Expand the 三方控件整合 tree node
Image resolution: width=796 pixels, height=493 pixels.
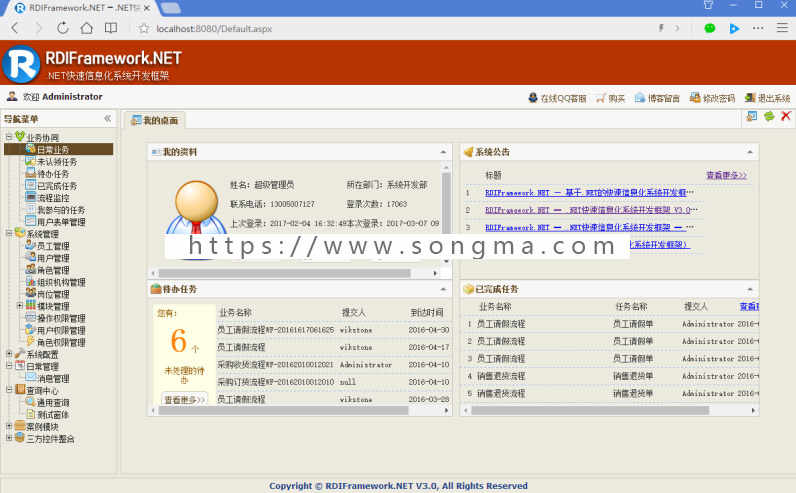(x=9, y=438)
